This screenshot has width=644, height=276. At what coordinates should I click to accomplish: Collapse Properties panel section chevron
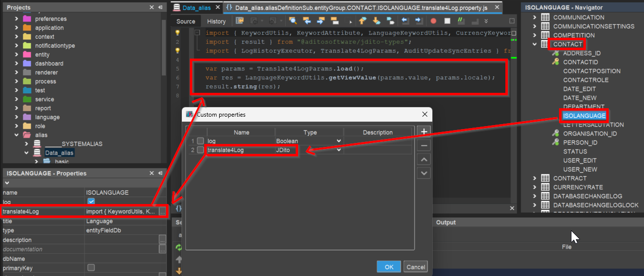pos(7,183)
